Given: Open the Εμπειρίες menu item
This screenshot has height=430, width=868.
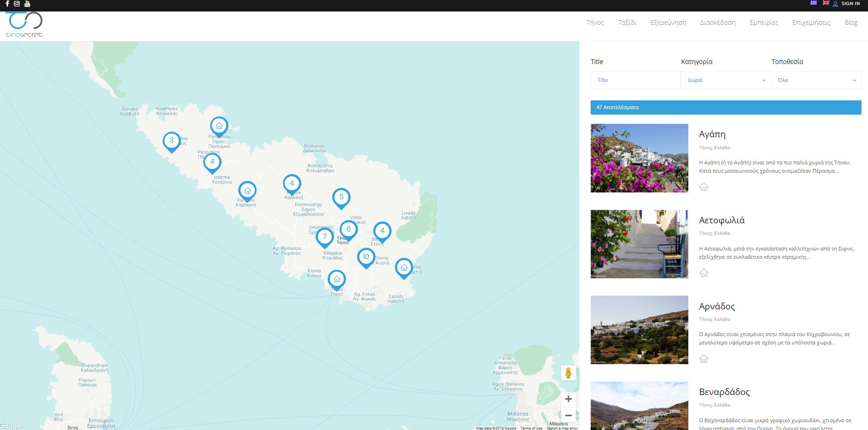Looking at the screenshot, I should (x=764, y=23).
